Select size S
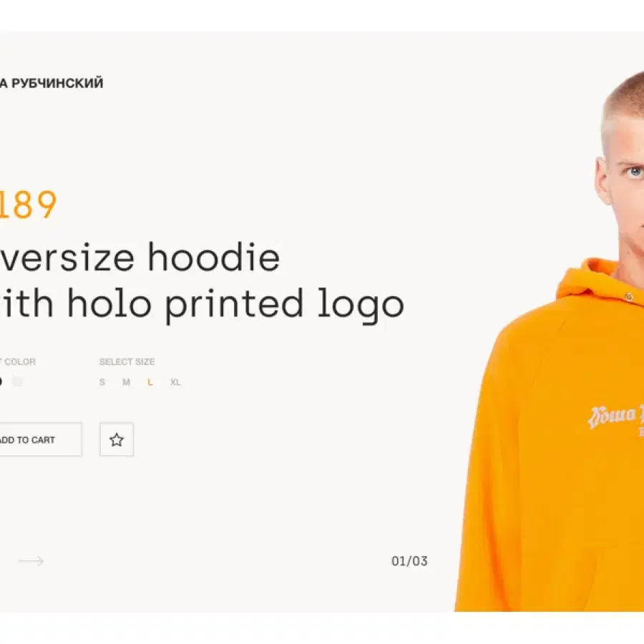The image size is (644, 644). click(x=102, y=382)
